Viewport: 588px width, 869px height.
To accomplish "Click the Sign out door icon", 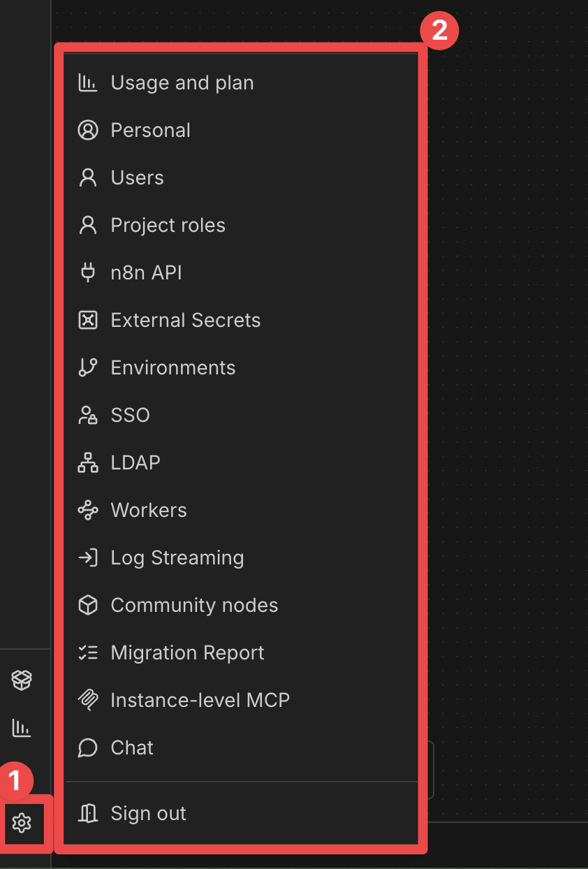I will click(88, 813).
